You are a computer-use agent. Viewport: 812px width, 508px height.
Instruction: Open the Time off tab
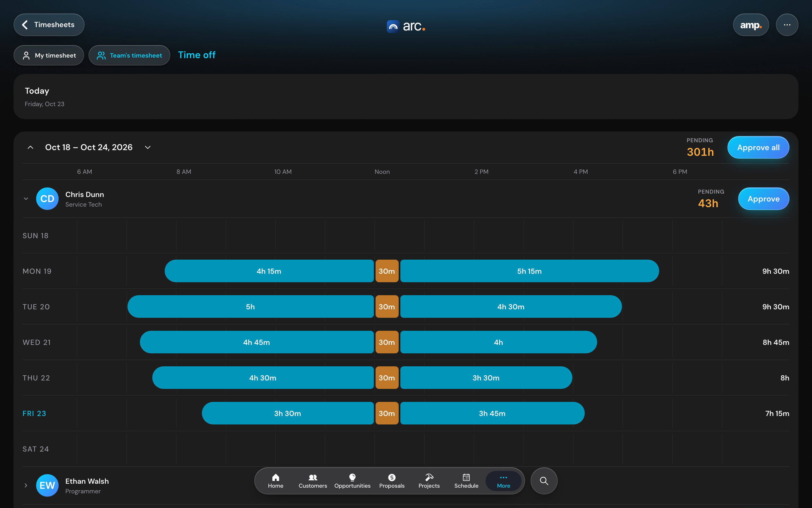197,55
